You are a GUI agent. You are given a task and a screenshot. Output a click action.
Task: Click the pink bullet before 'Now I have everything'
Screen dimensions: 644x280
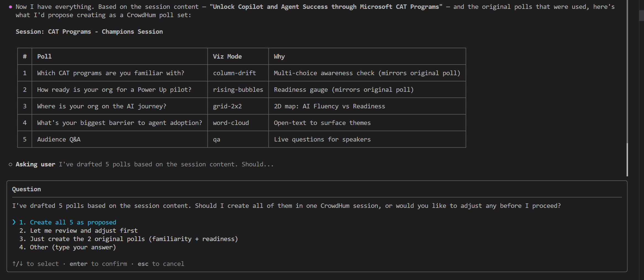click(10, 7)
